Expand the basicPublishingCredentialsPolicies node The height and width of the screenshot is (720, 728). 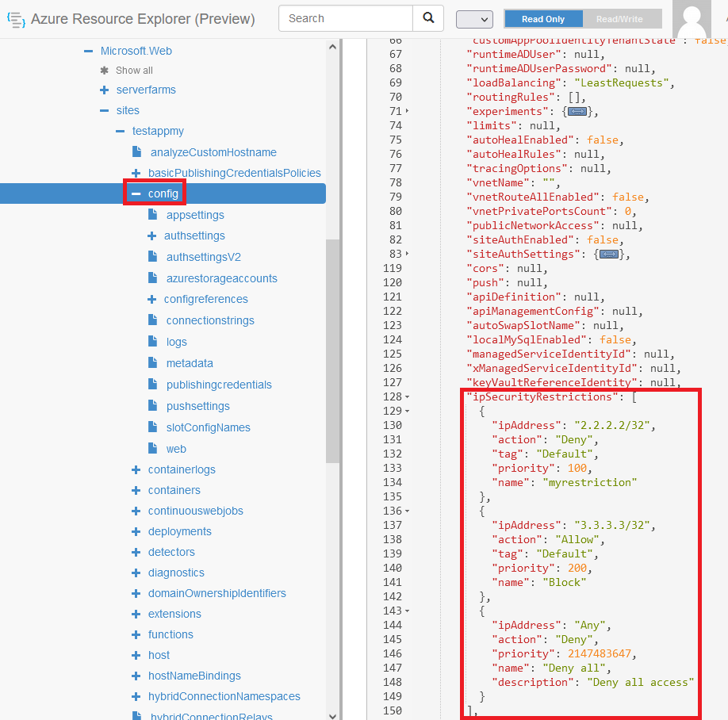(136, 173)
